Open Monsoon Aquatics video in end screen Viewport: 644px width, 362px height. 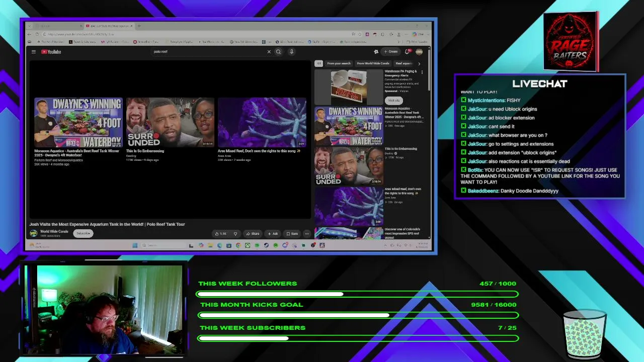pos(78,122)
